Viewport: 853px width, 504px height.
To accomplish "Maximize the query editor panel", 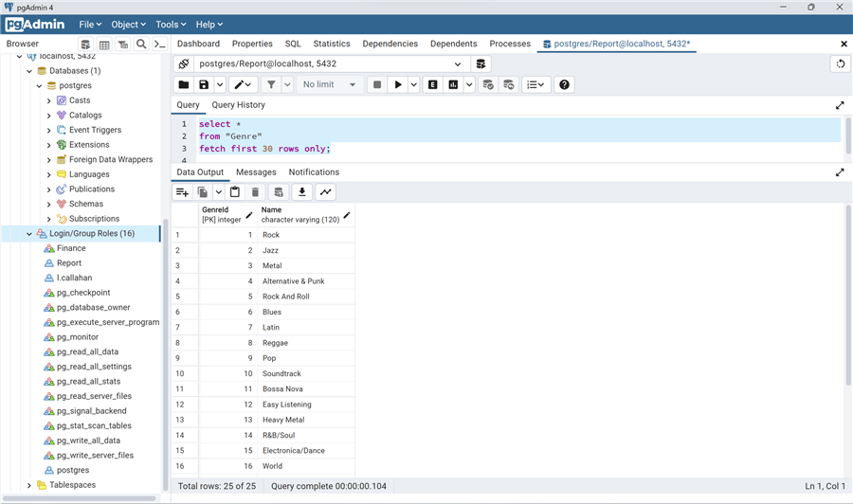I will (x=840, y=105).
